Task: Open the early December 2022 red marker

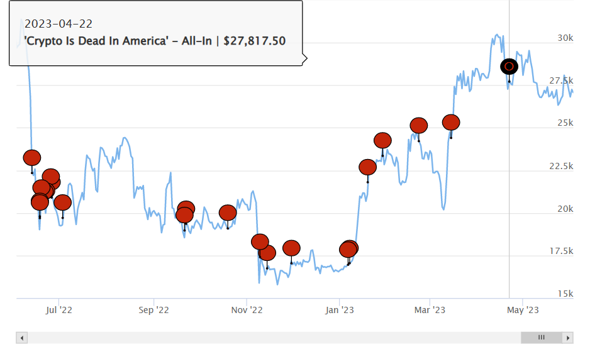Action: coord(291,248)
